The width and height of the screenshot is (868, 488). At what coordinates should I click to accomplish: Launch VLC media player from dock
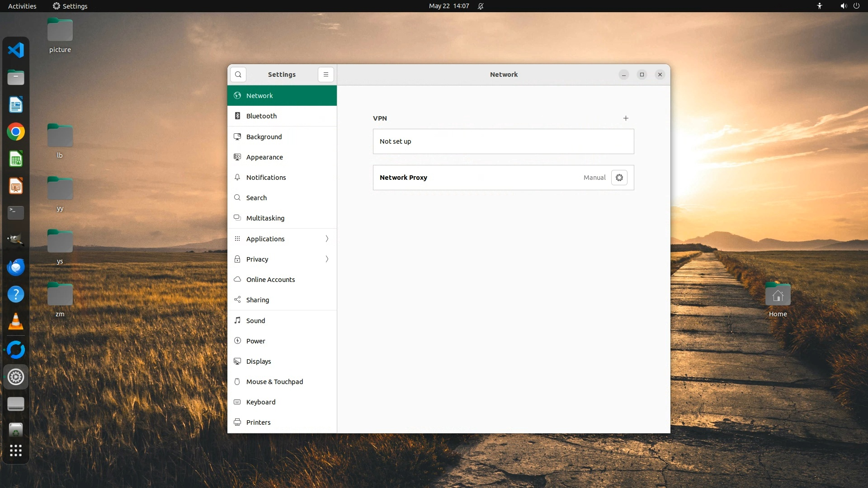(x=16, y=322)
